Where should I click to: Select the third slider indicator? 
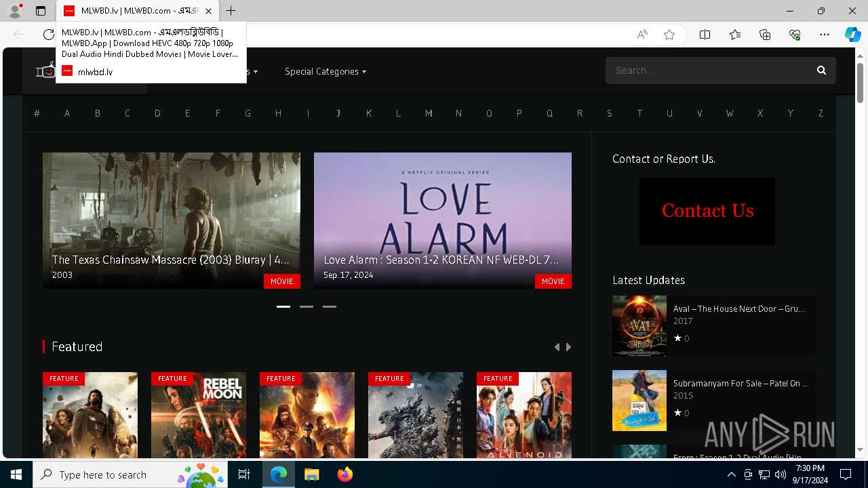[330, 306]
